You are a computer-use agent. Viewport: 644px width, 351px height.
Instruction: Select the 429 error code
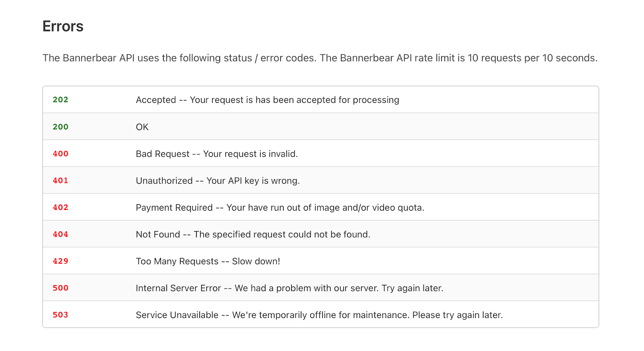60,261
